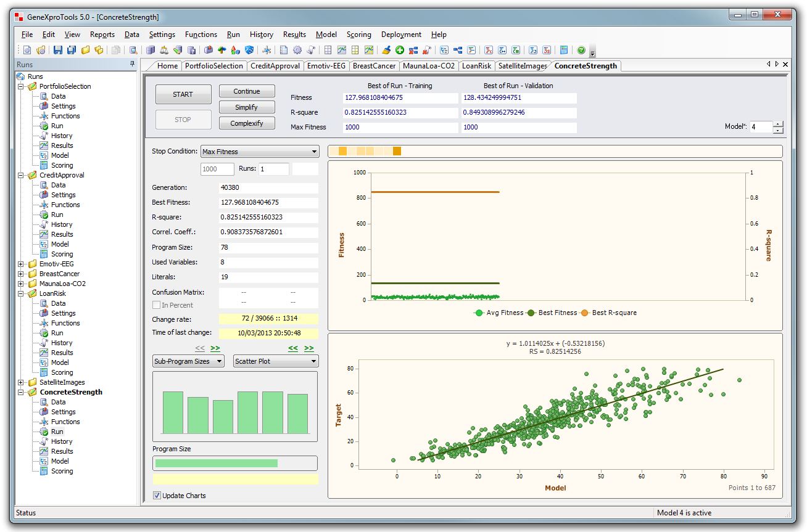The width and height of the screenshot is (807, 532).
Task: Collapse the PortfolioSelection tree node
Action: (x=22, y=86)
